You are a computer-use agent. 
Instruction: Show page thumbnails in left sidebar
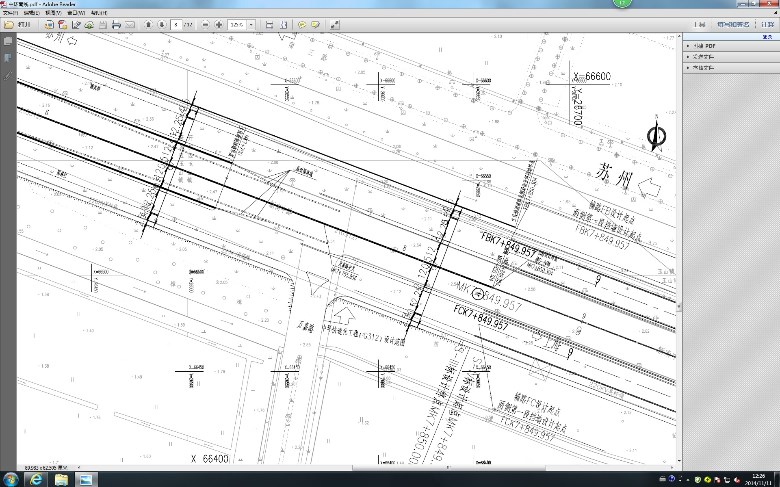pyautogui.click(x=8, y=42)
